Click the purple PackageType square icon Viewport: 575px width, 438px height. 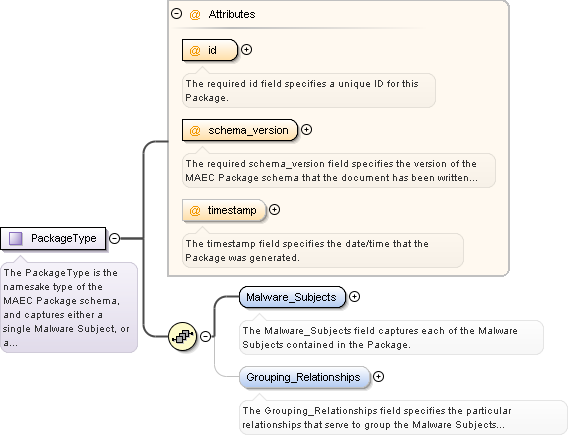pos(15,238)
